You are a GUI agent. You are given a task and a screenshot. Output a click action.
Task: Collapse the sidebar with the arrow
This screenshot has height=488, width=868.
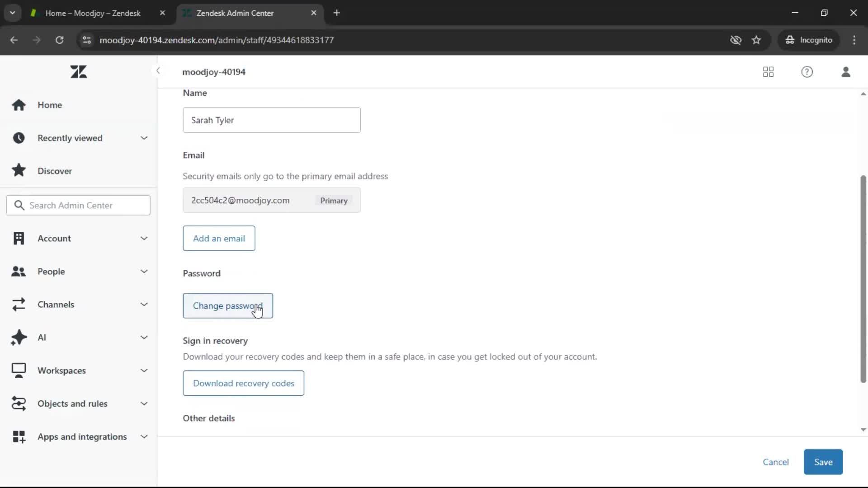[158, 70]
